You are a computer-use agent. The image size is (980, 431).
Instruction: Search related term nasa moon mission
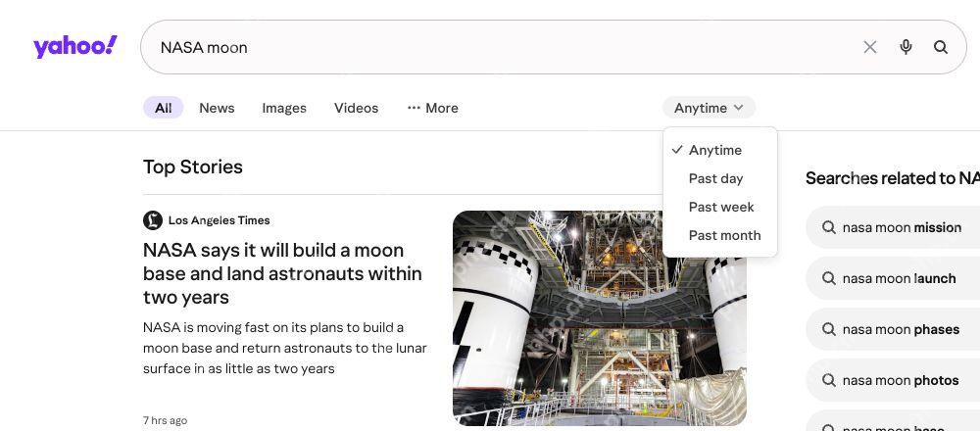click(902, 227)
